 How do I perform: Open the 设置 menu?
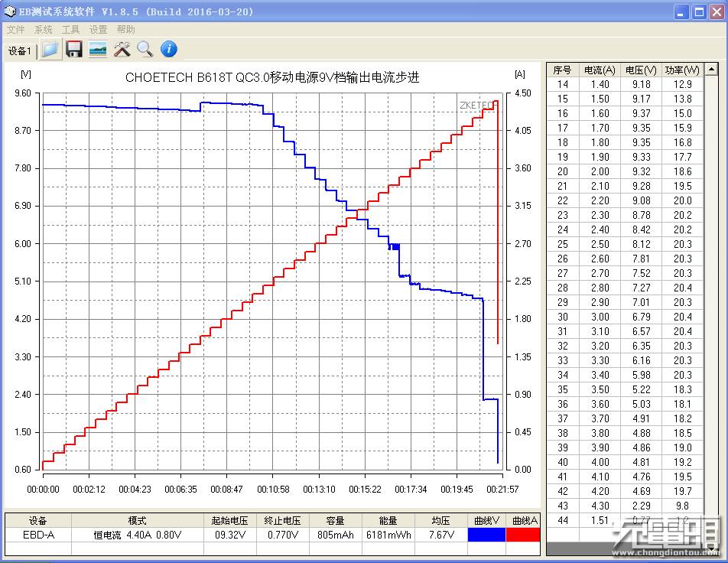click(x=98, y=30)
